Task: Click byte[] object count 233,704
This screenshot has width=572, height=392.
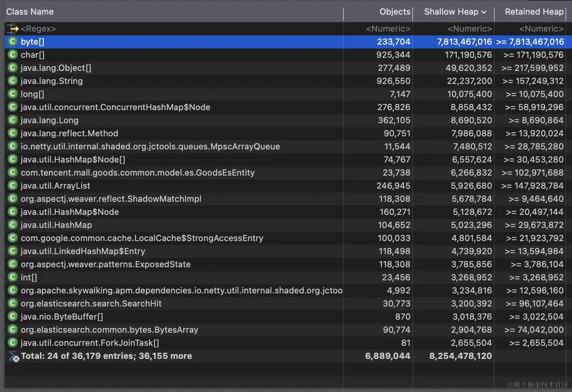Action: (393, 42)
